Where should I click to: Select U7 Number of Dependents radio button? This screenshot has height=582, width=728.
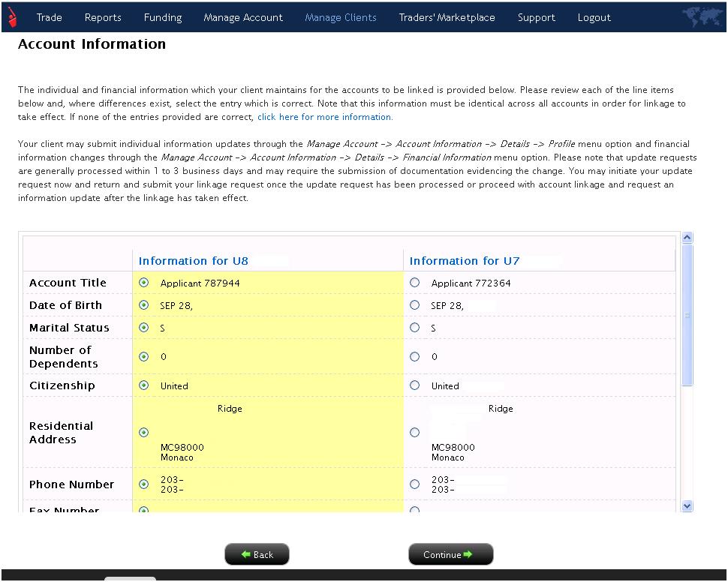pyautogui.click(x=414, y=356)
